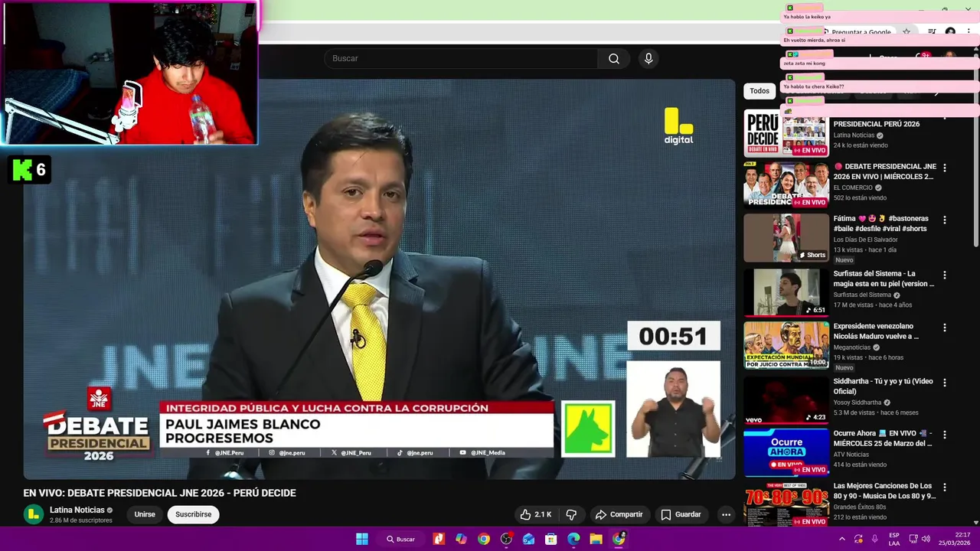Image resolution: width=980 pixels, height=551 pixels.
Task: Click the YouTube Buscar search field
Action: coord(461,59)
